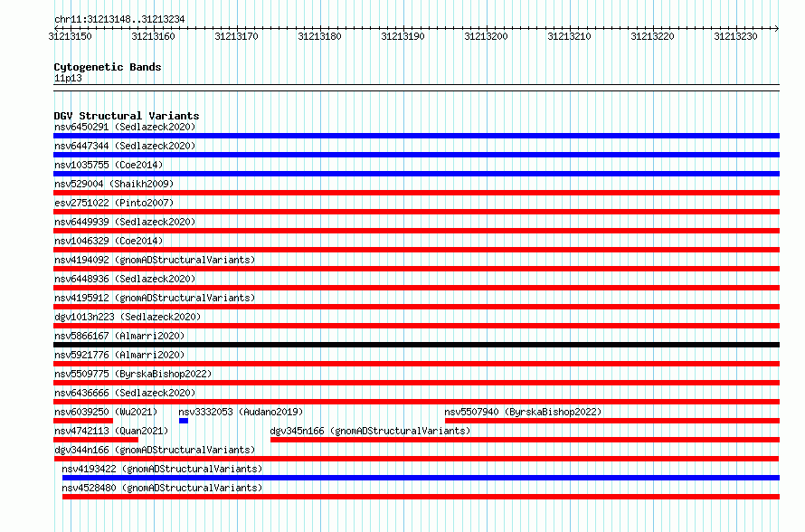The height and width of the screenshot is (532, 805).
Task: Open the esv2751022 (Pinto2007) label
Action: (x=114, y=203)
